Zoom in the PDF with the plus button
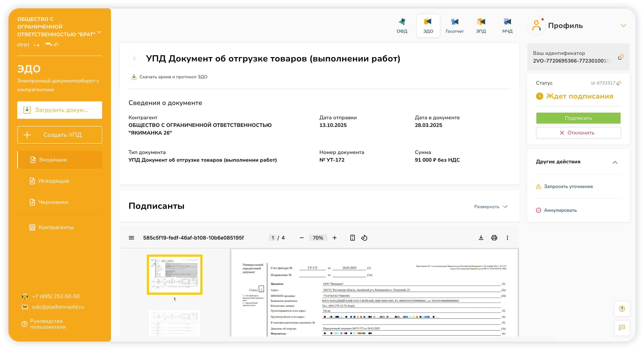Viewport: 644px width, 350px height. [334, 238]
